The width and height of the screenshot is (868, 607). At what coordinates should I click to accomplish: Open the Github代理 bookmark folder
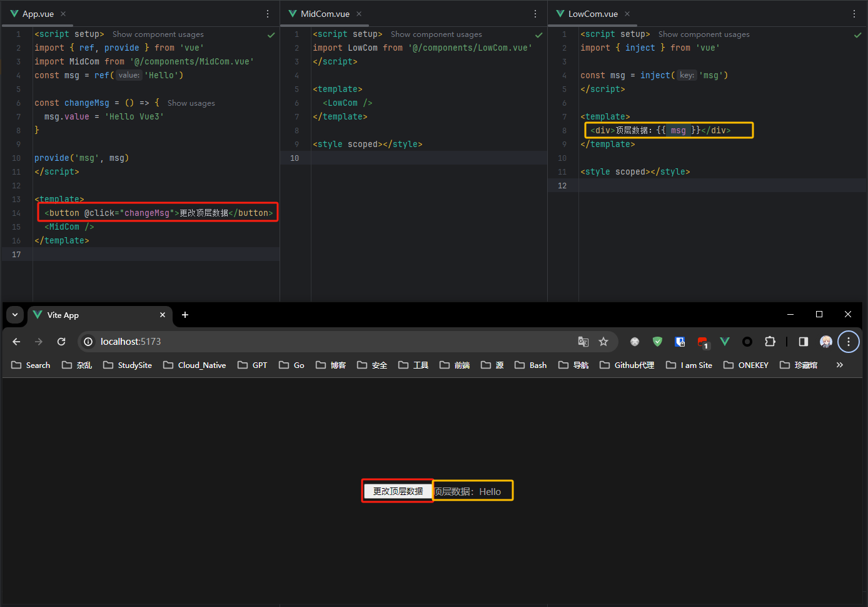point(627,365)
